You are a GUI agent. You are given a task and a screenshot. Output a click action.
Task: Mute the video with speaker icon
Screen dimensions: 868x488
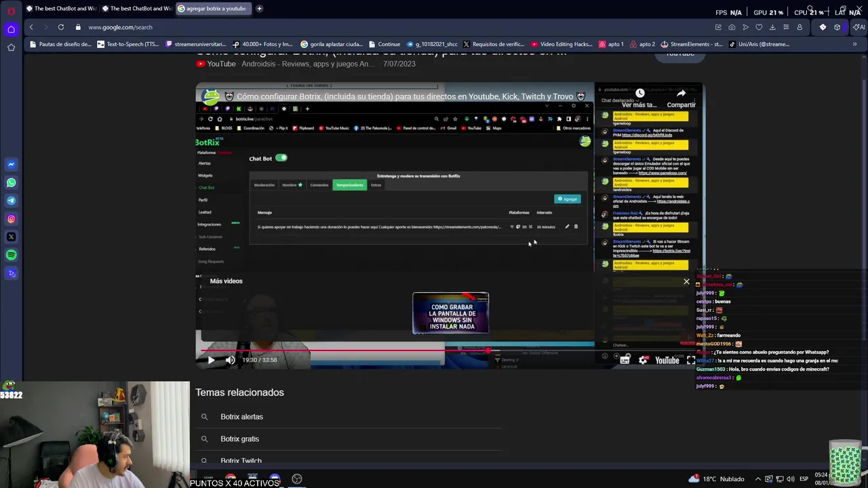pos(231,360)
